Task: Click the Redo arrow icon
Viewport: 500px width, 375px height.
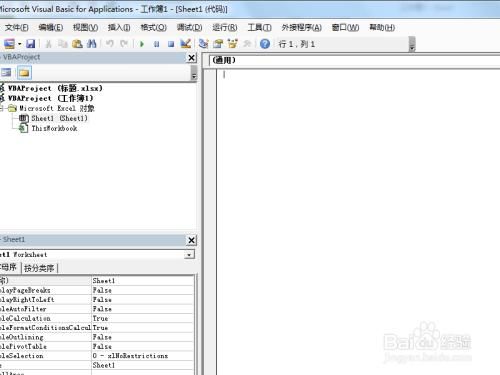Action: [x=124, y=44]
